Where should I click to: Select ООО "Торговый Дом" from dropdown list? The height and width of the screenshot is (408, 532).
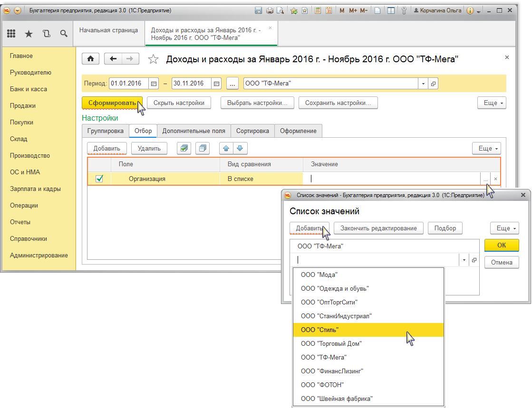point(368,343)
